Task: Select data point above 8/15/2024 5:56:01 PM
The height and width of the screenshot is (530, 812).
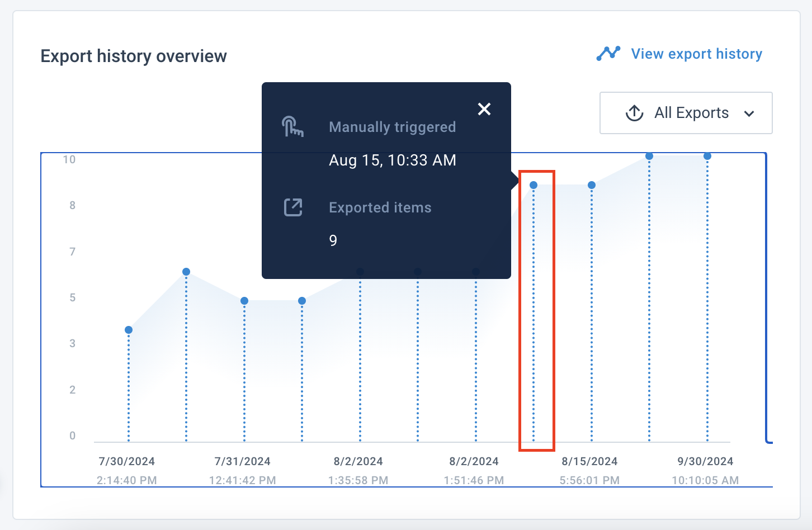Action: coord(592,185)
